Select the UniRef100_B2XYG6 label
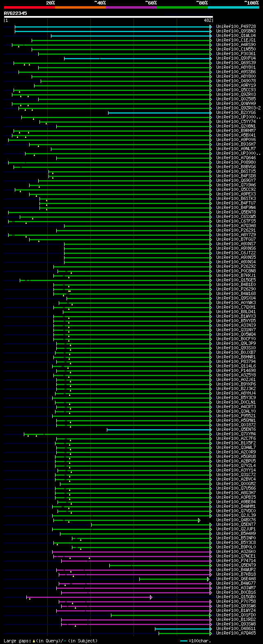263x644 pixels. 236,113
